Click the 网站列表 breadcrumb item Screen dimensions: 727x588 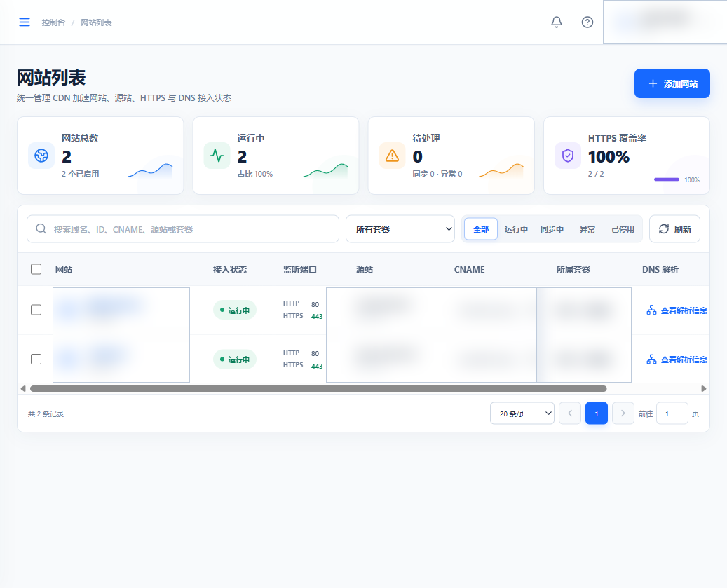[96, 22]
